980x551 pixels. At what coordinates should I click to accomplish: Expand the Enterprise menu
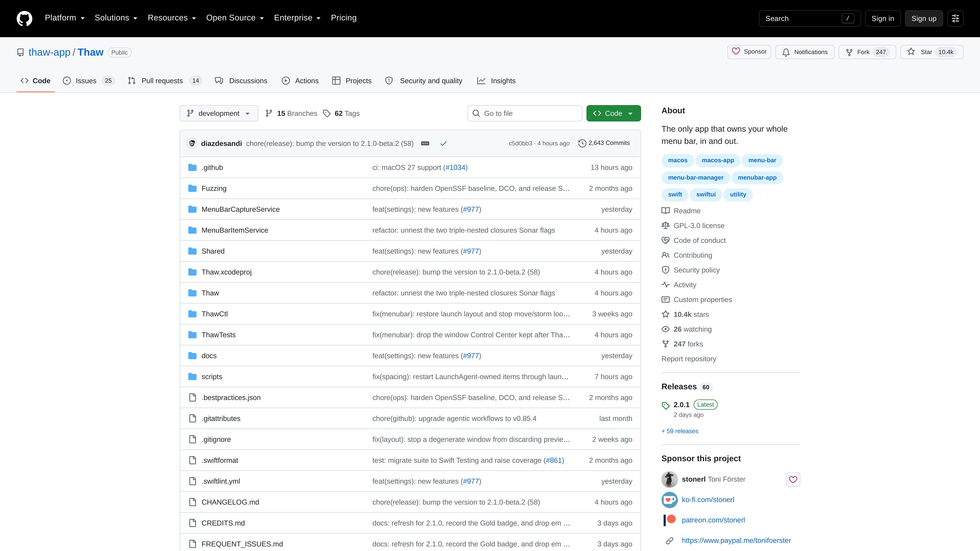click(298, 18)
